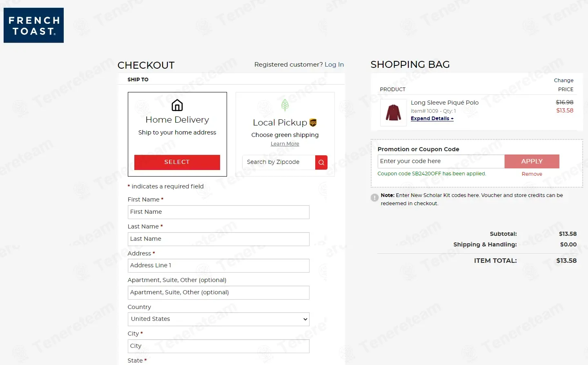Image resolution: width=588 pixels, height=365 pixels.
Task: Click the coupon code input field
Action: click(x=441, y=161)
